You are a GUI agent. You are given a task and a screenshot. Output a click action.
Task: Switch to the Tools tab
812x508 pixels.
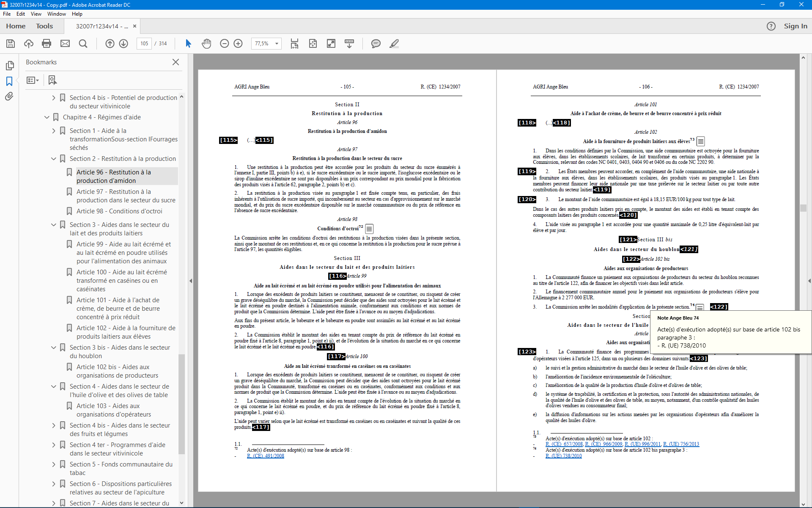click(x=44, y=26)
